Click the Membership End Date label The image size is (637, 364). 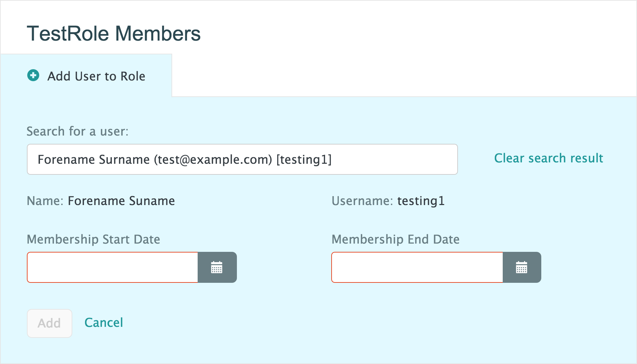pos(395,239)
